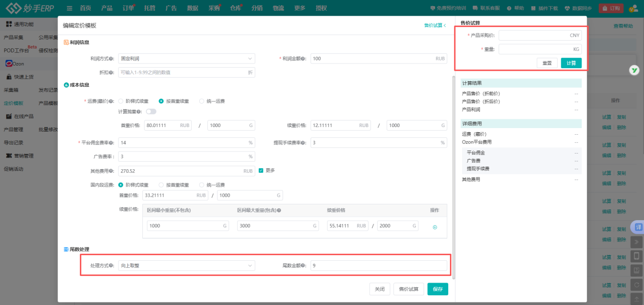Select 按首重续重 for 国内段运费
Image resolution: width=644 pixels, height=305 pixels.
point(162,185)
